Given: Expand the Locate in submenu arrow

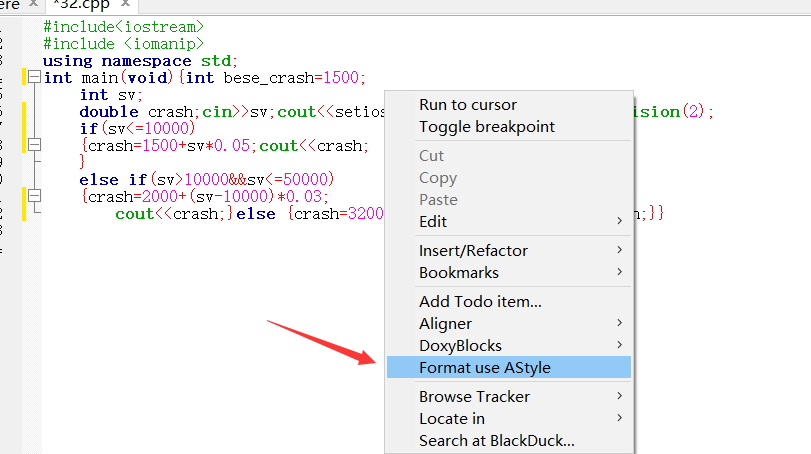Looking at the screenshot, I should tap(620, 418).
